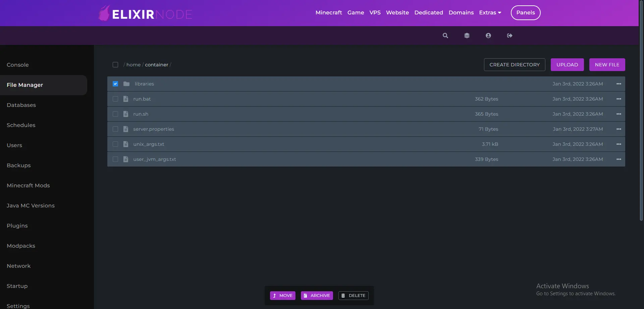Go to Databases in the sidebar
Screen dimensions: 644x309
[21, 105]
